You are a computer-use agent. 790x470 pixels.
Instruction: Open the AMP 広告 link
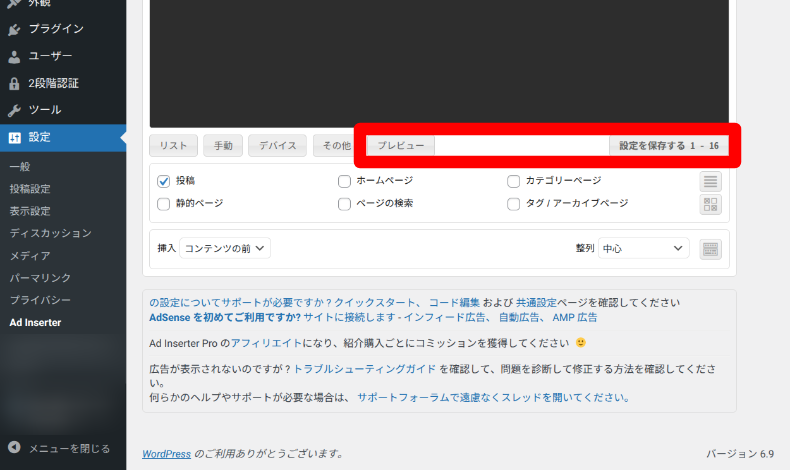(x=575, y=318)
